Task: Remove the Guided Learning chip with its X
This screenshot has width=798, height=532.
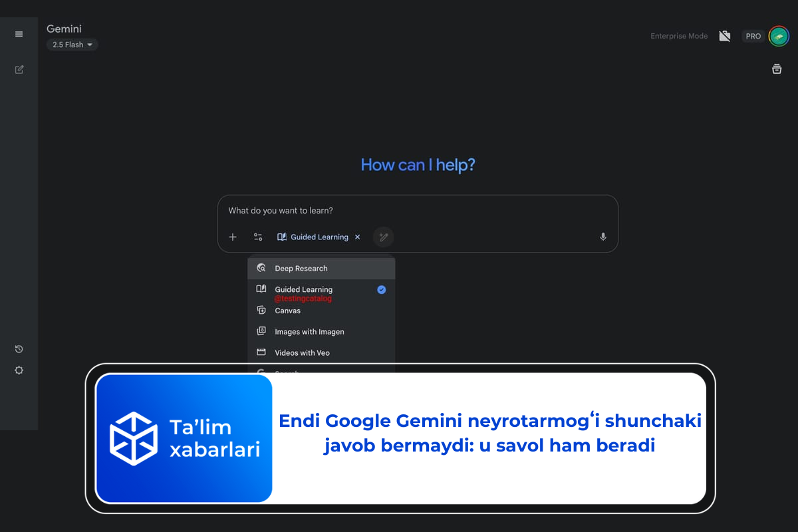Action: click(x=357, y=237)
